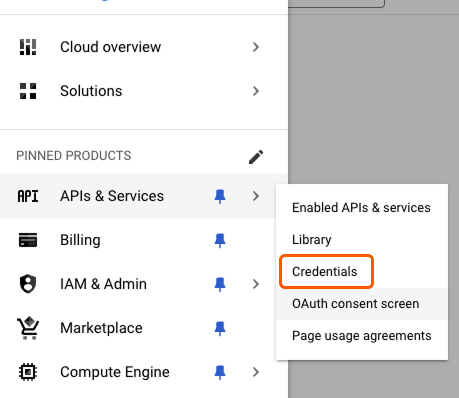Unpin IAM & Admin using its pin
459x398 pixels.
220,284
